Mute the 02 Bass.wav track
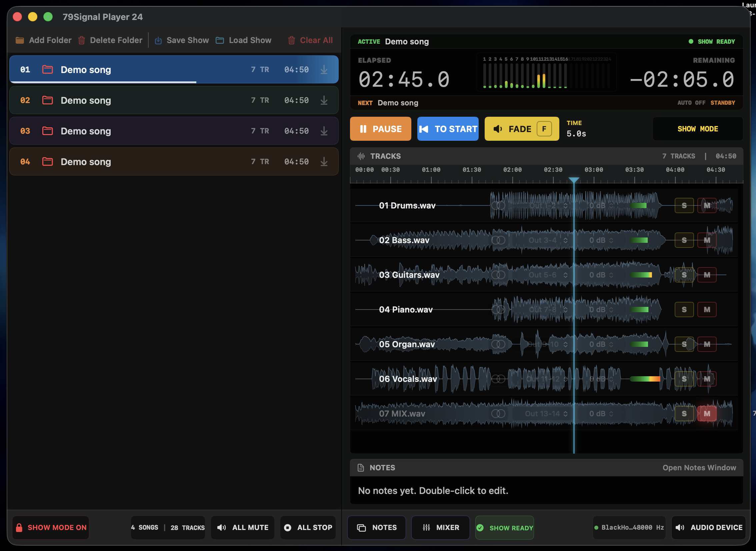 click(707, 240)
